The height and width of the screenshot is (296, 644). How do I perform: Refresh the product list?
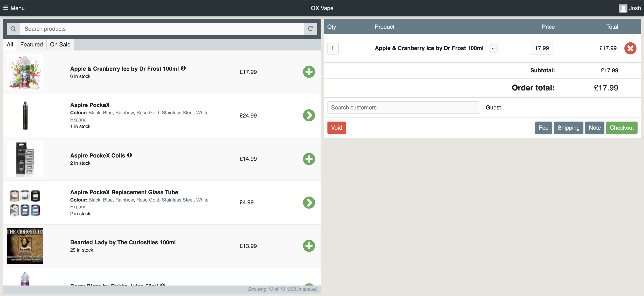point(310,29)
